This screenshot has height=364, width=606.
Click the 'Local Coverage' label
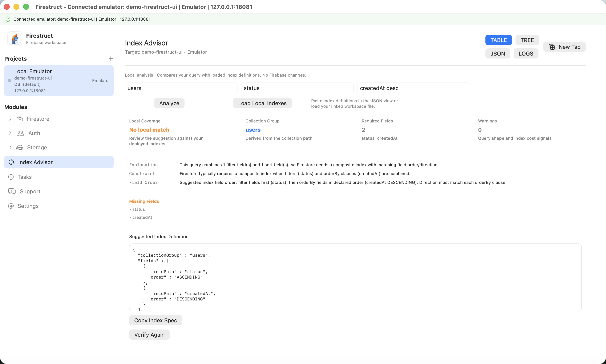pos(145,121)
